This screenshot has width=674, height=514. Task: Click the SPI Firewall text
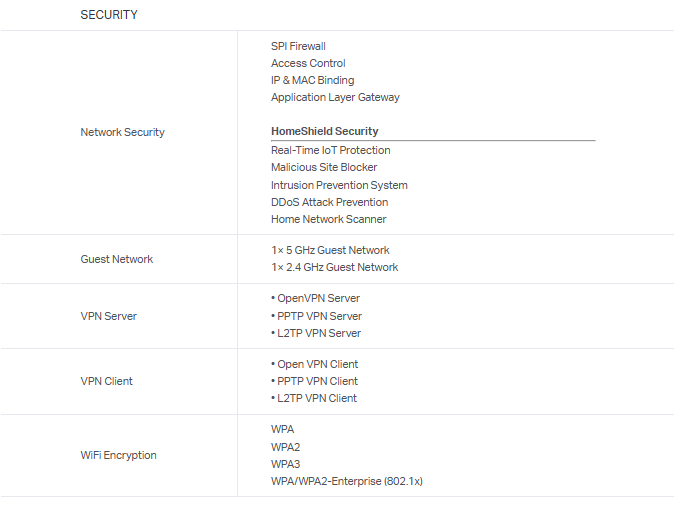pyautogui.click(x=298, y=46)
